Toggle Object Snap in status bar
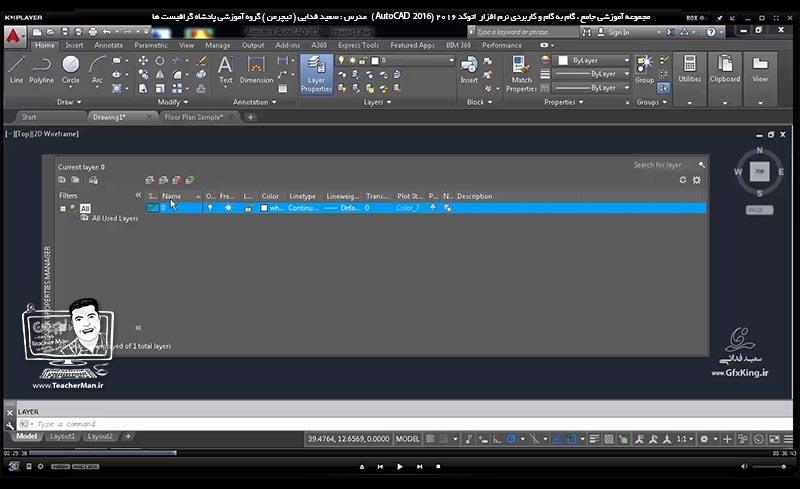 (571, 439)
